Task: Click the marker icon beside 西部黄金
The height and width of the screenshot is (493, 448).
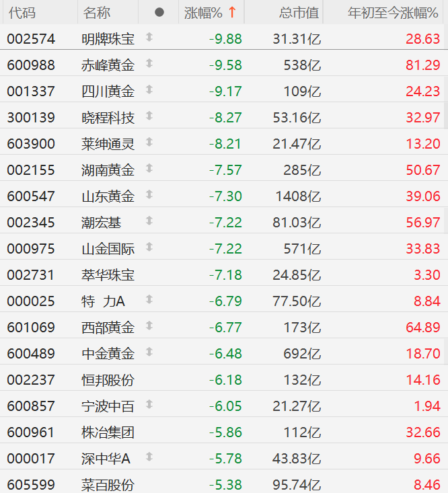Action: click(149, 326)
